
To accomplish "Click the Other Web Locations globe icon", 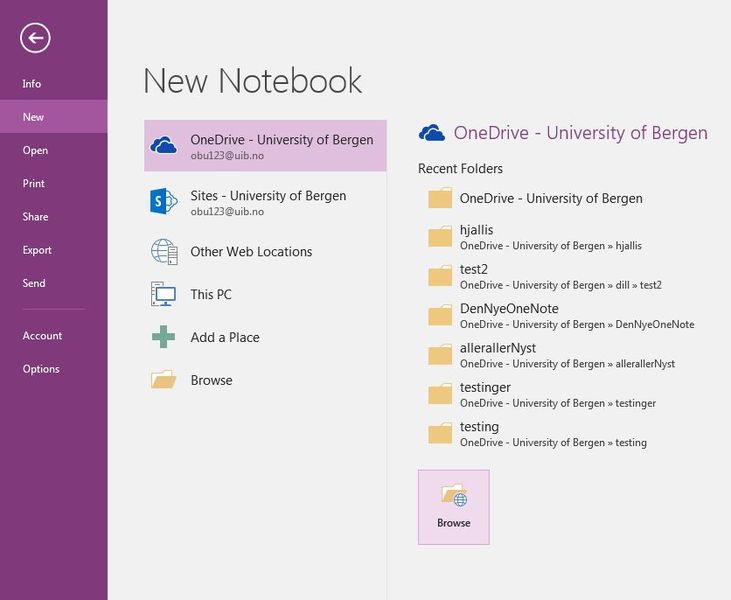I will (164, 251).
